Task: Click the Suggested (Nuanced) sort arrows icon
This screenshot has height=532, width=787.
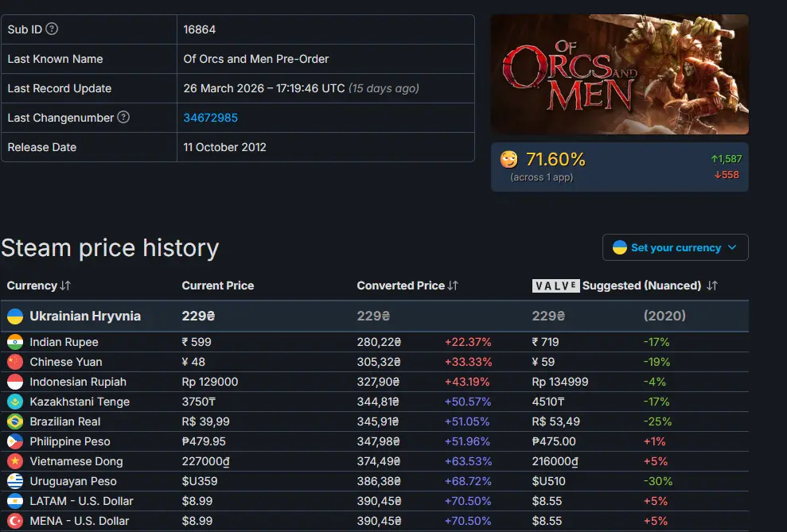Action: [712, 285]
